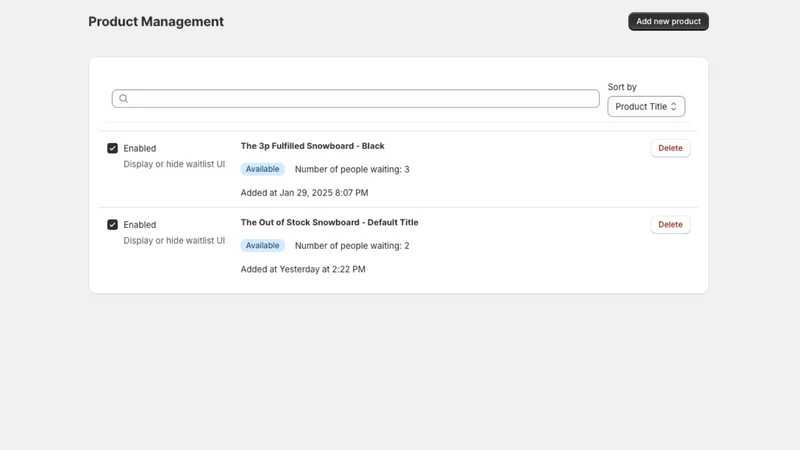Click the magnifier icon in search bar
The height and width of the screenshot is (450, 800).
point(123,98)
